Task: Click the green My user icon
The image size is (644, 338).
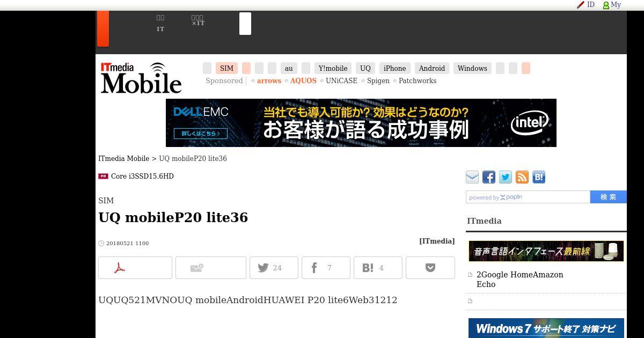Action: coord(606,5)
